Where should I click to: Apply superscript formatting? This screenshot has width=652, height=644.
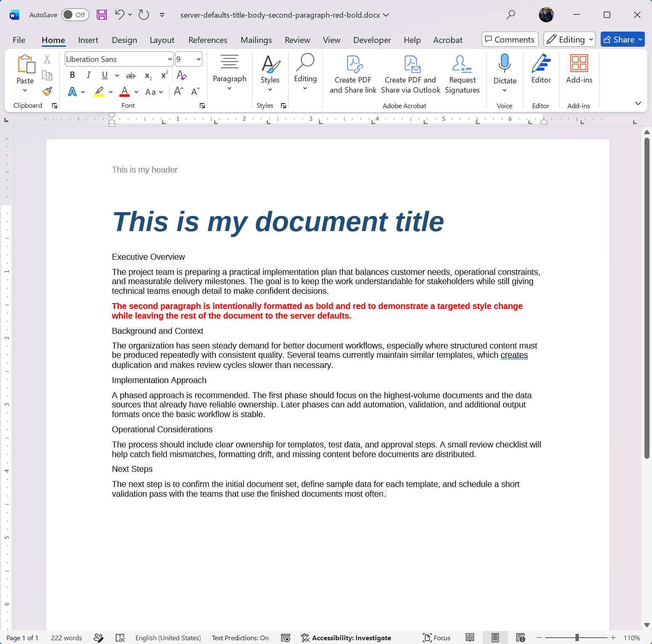pyautogui.click(x=164, y=75)
